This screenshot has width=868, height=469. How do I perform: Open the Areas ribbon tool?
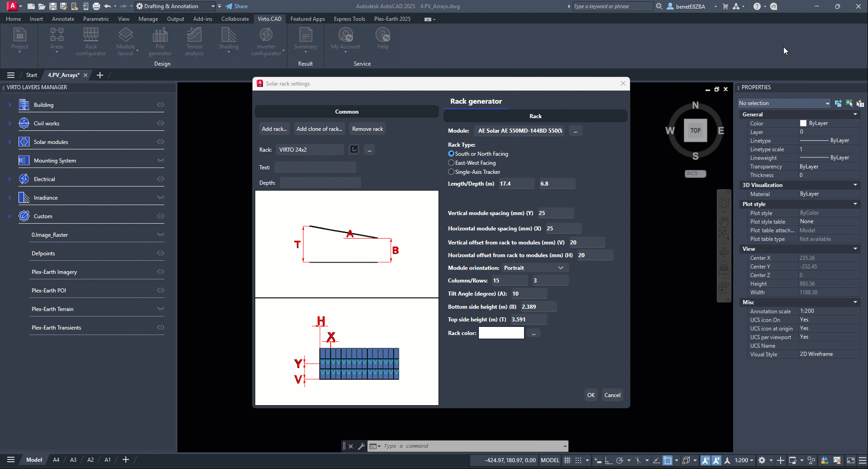click(x=57, y=40)
